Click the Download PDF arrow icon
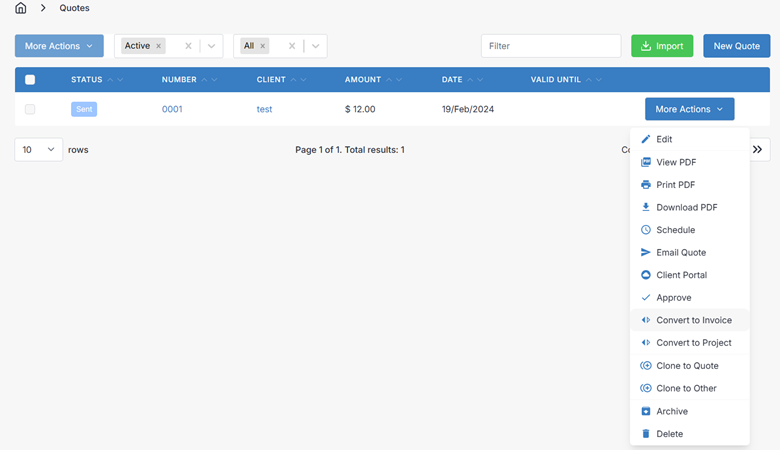 (x=646, y=207)
